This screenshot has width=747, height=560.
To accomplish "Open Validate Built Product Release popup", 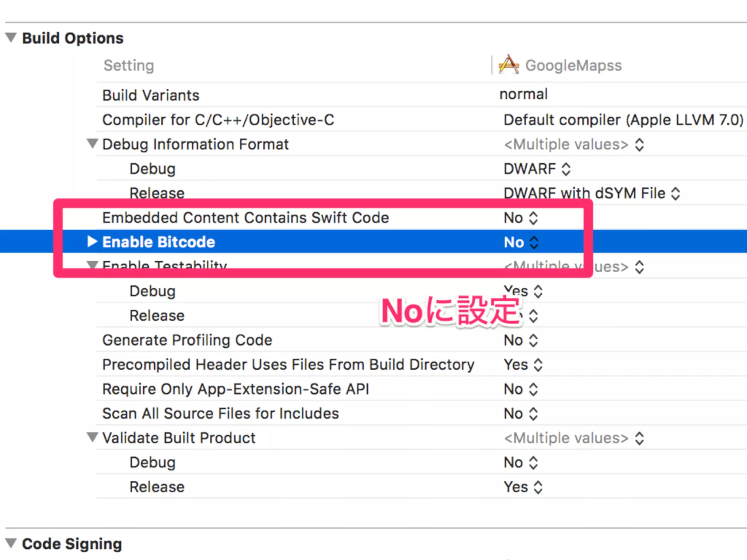I will pos(523,487).
